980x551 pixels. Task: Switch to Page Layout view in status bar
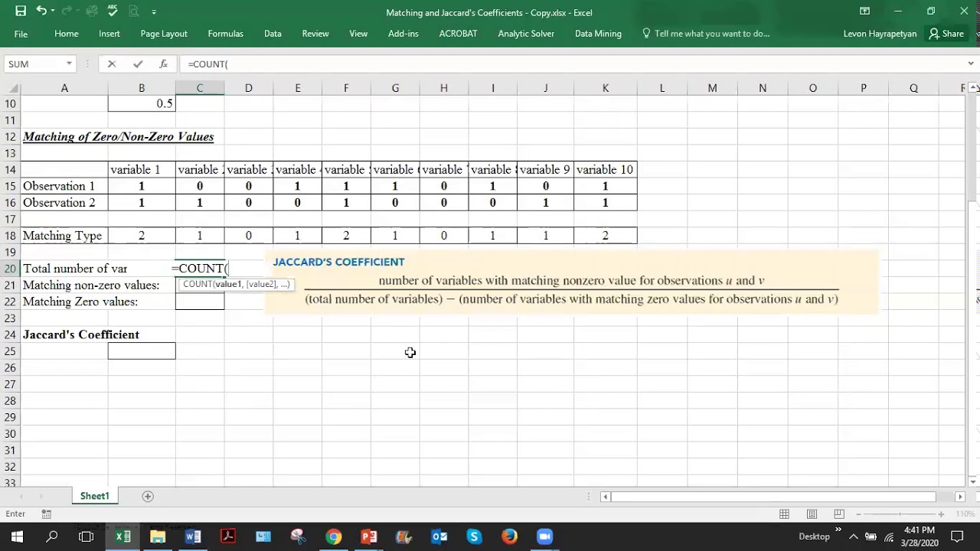pos(812,514)
